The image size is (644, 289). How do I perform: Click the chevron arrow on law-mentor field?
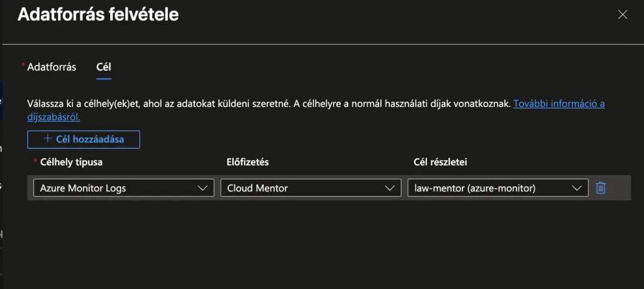577,188
